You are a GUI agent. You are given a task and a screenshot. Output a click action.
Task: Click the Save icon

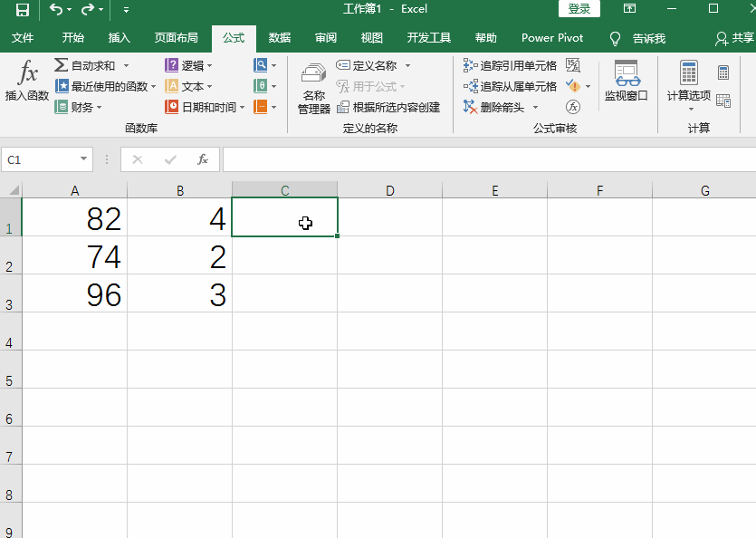tap(21, 9)
